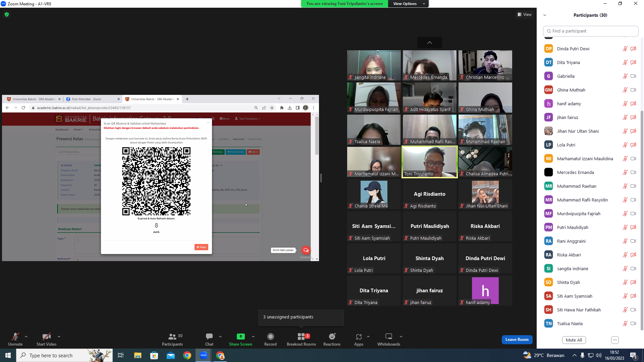Expand the chat options arrow

tap(220, 337)
